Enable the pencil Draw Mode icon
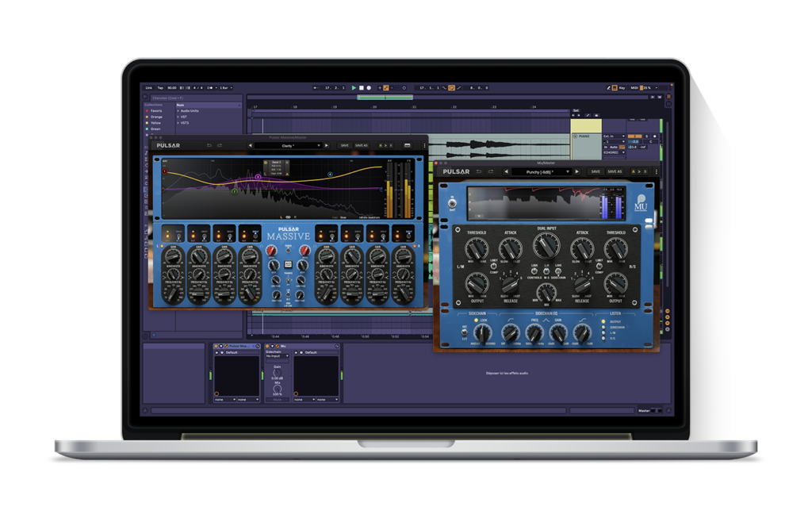This screenshot has height=522, width=812. click(608, 88)
